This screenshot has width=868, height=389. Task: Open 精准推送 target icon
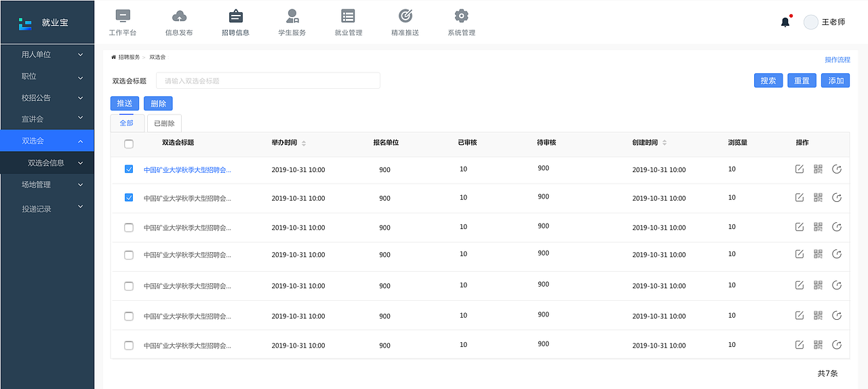405,16
